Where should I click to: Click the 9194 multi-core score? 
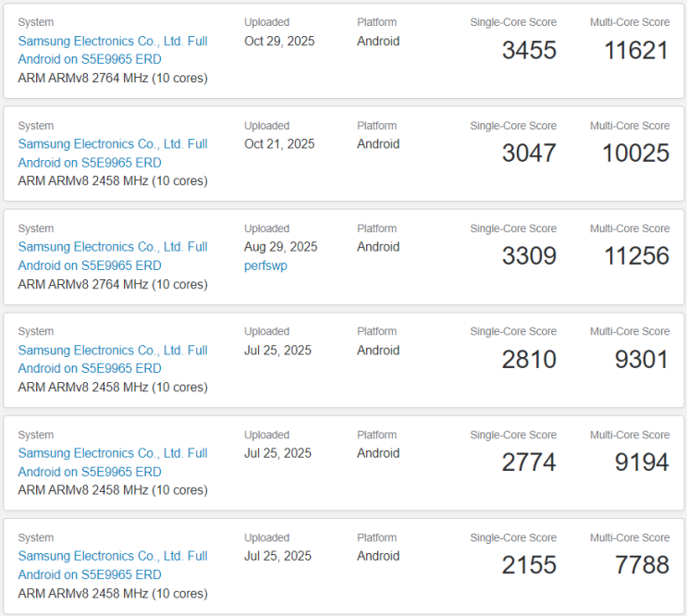point(642,462)
